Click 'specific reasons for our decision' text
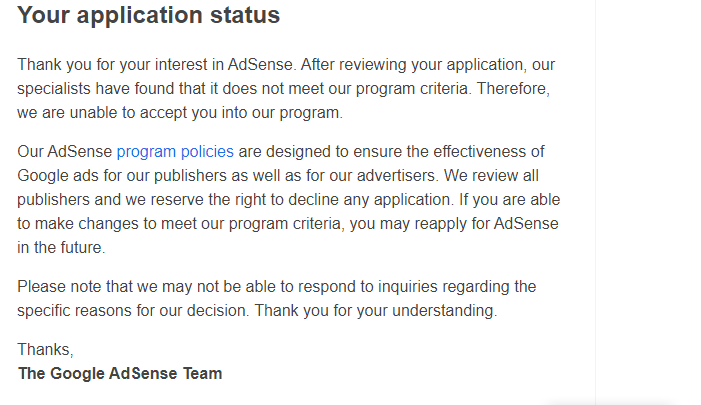The width and height of the screenshot is (701, 405). click(x=133, y=311)
